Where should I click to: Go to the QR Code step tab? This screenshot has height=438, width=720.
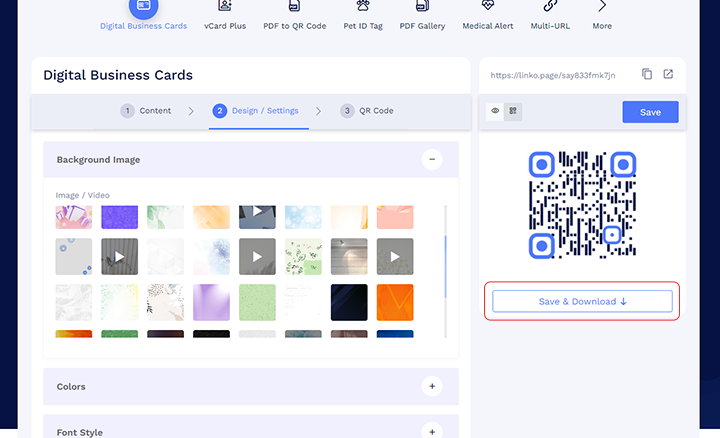pyautogui.click(x=367, y=111)
